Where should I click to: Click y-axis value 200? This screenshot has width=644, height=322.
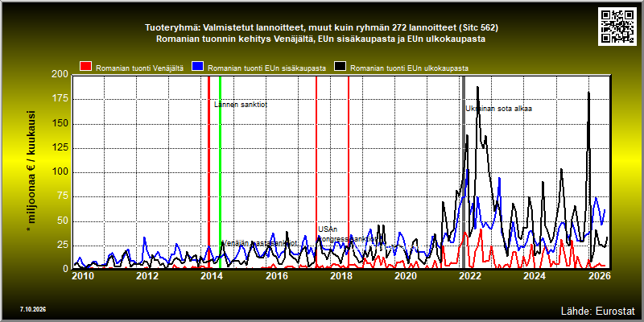(60, 75)
